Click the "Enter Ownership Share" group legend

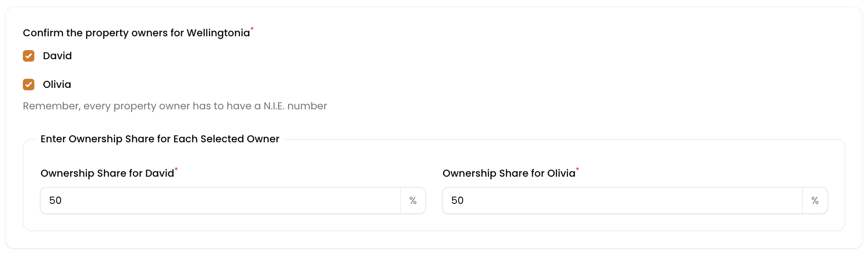pos(159,139)
